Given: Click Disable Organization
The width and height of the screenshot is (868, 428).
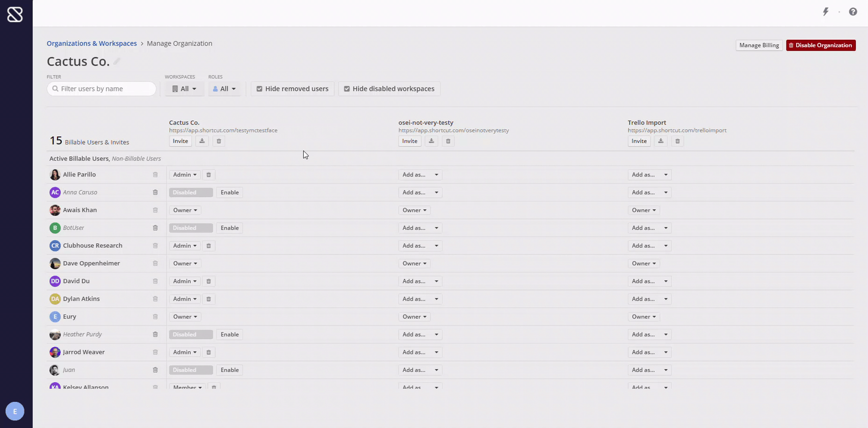Looking at the screenshot, I should click(x=820, y=45).
